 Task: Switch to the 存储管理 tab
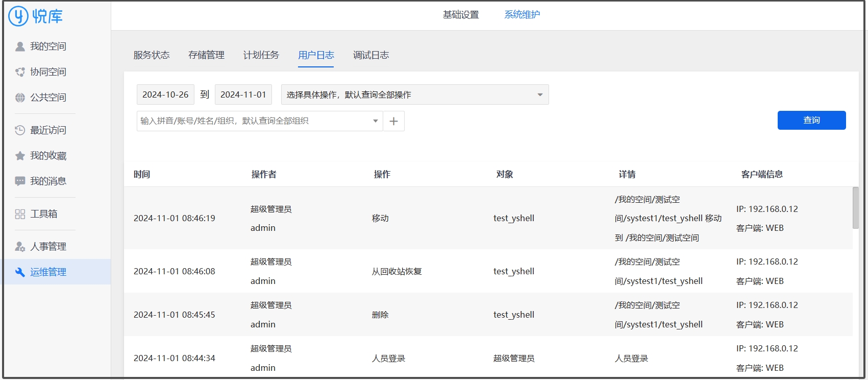coord(206,55)
